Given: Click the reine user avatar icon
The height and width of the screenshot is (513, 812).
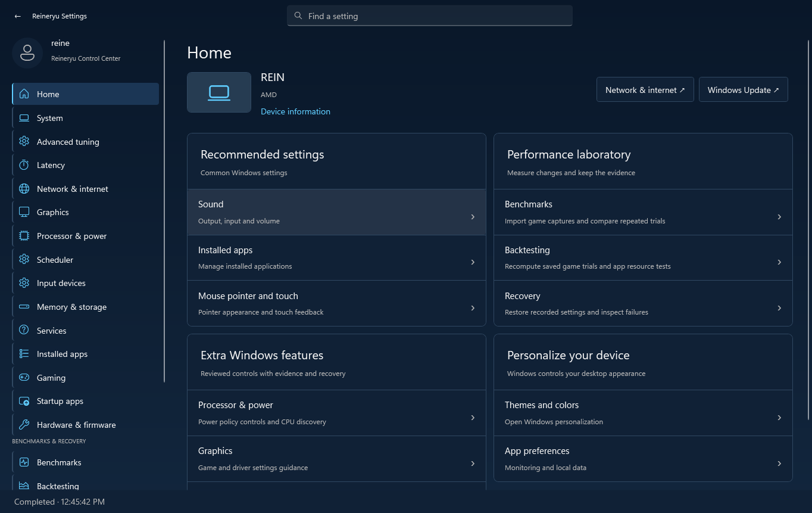Looking at the screenshot, I should pos(27,52).
